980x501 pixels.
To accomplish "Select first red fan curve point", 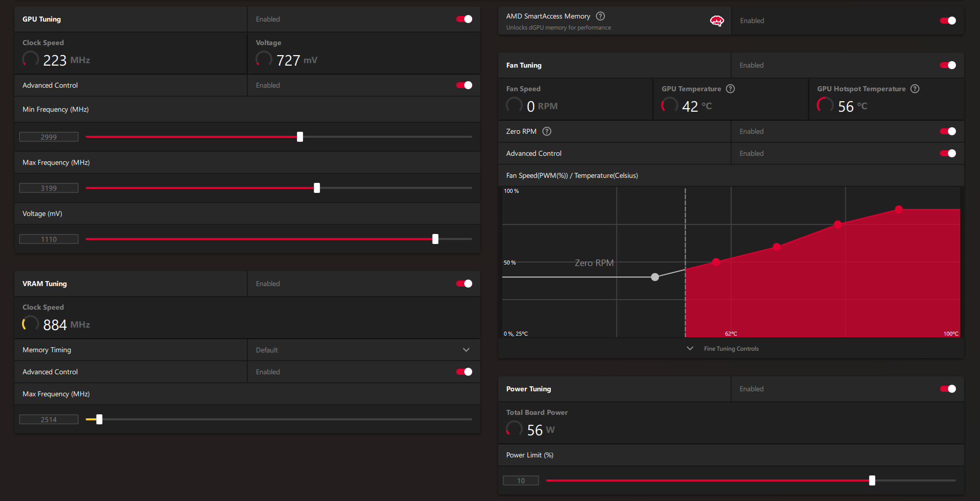I will pos(716,262).
